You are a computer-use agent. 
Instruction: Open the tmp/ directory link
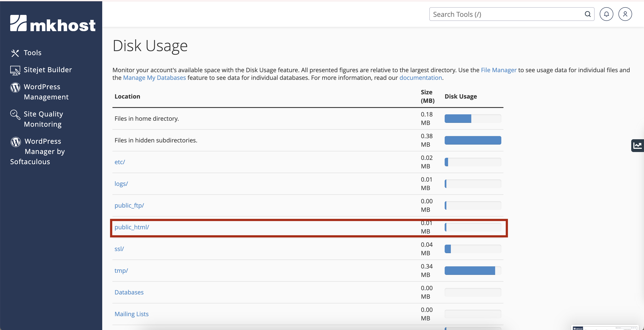pos(121,271)
